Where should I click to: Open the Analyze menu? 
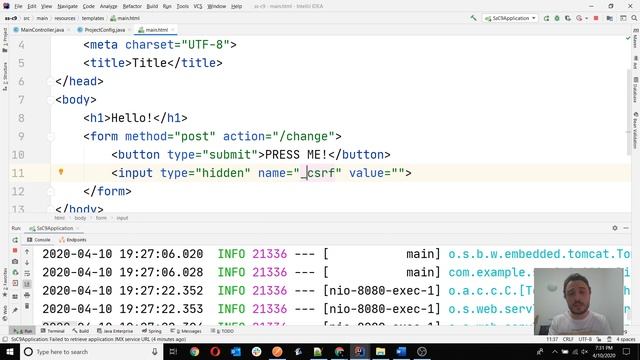[x=108, y=6]
